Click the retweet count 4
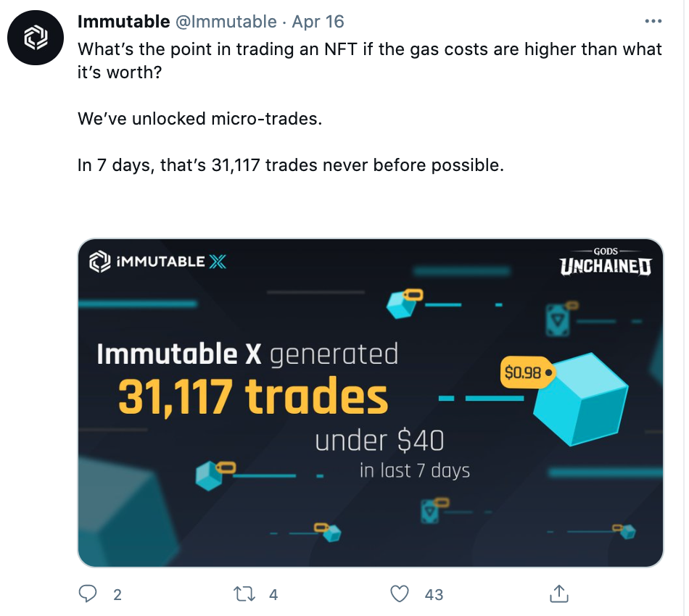 point(273,594)
